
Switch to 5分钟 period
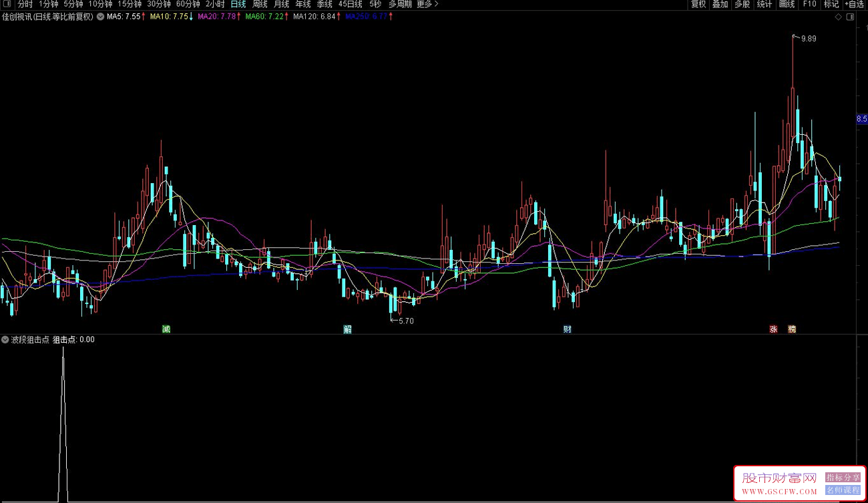73,4
